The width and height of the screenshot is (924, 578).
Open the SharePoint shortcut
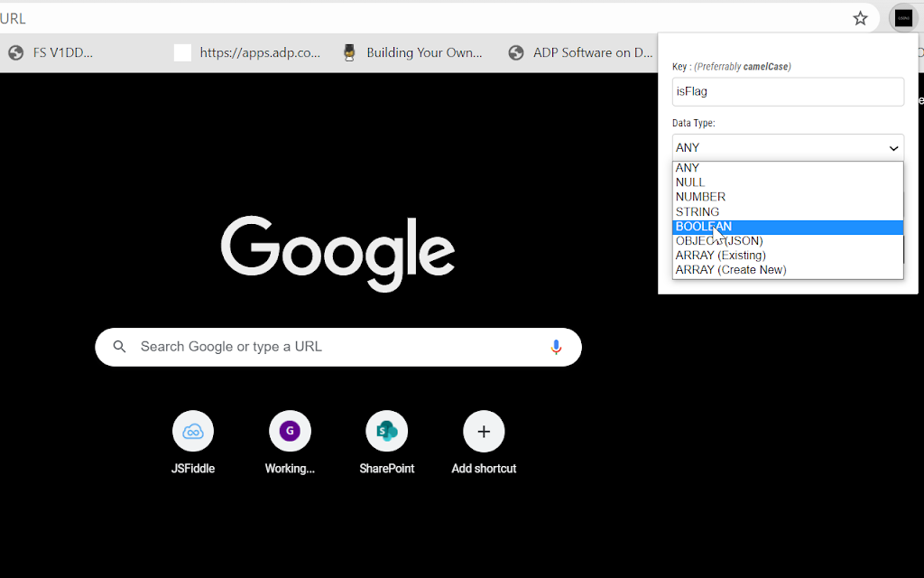point(386,443)
